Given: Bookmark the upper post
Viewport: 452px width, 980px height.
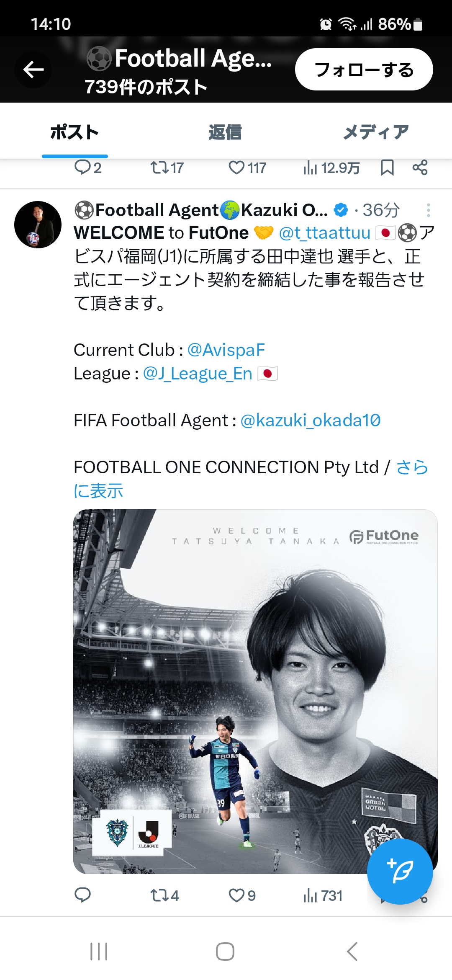Looking at the screenshot, I should click(387, 168).
